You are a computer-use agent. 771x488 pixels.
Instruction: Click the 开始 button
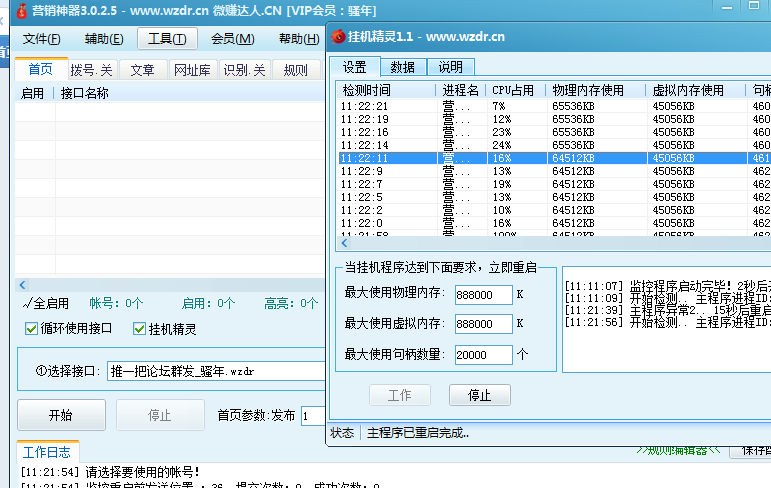click(61, 415)
